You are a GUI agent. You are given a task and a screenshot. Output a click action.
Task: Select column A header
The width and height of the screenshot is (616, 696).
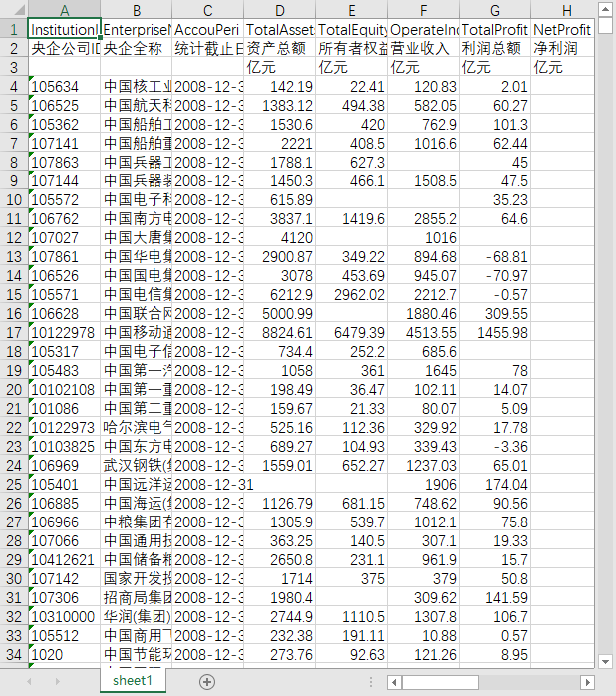(65, 9)
